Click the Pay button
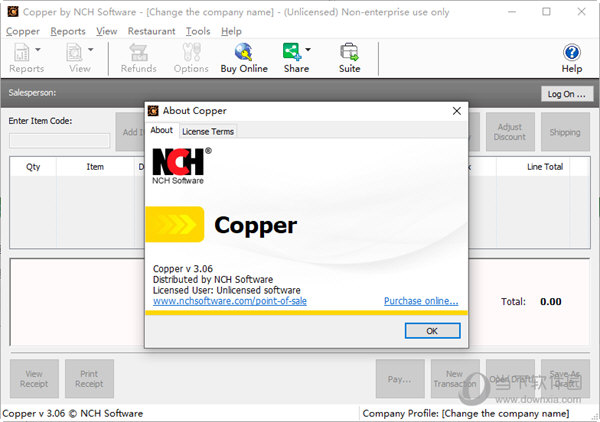 click(x=400, y=379)
